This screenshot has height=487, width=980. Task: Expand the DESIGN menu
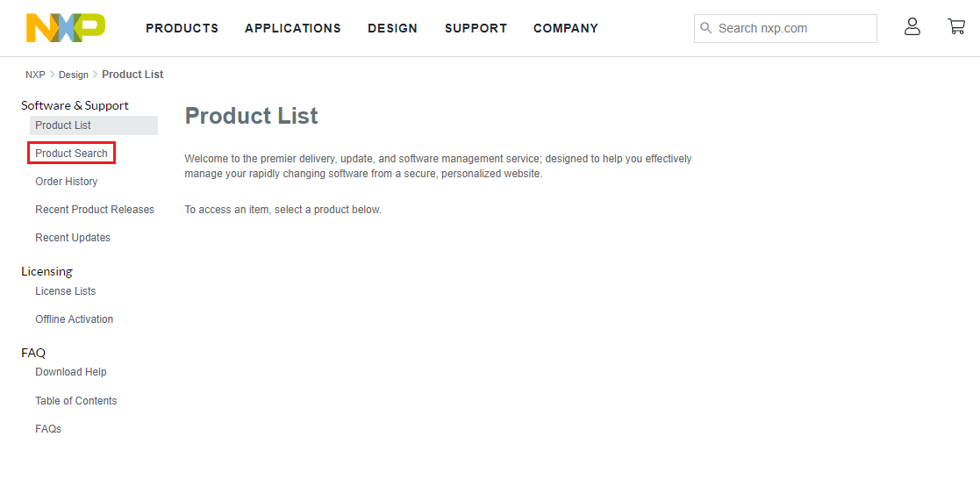pyautogui.click(x=392, y=28)
